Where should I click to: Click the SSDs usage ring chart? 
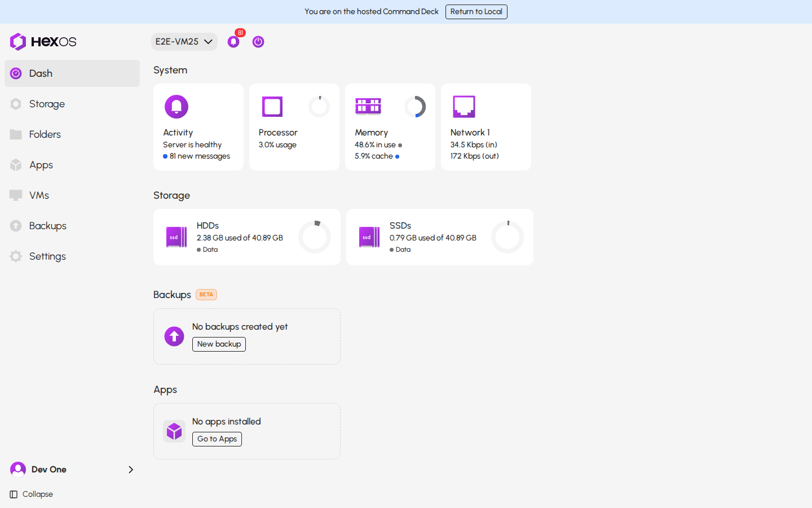pyautogui.click(x=507, y=237)
